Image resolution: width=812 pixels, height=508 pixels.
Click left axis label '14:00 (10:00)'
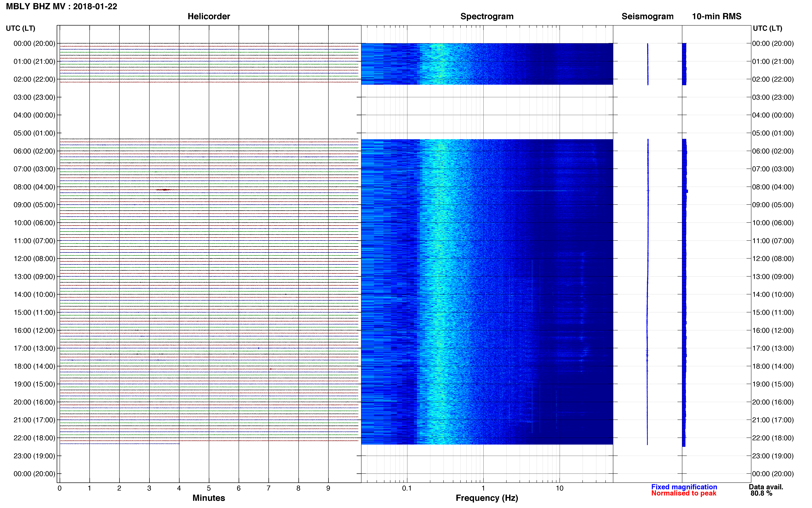click(34, 294)
